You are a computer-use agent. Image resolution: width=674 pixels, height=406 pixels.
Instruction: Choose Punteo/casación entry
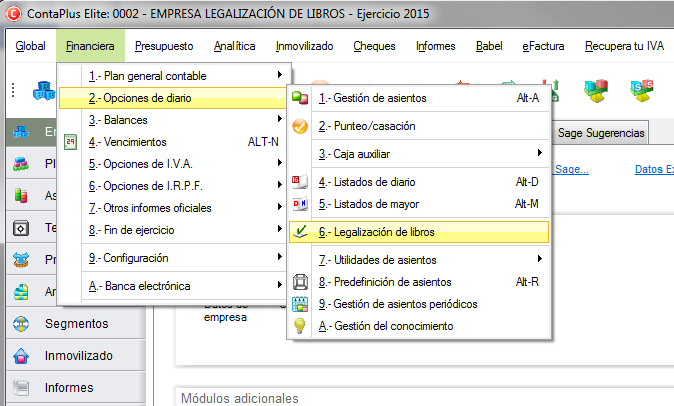point(419,126)
